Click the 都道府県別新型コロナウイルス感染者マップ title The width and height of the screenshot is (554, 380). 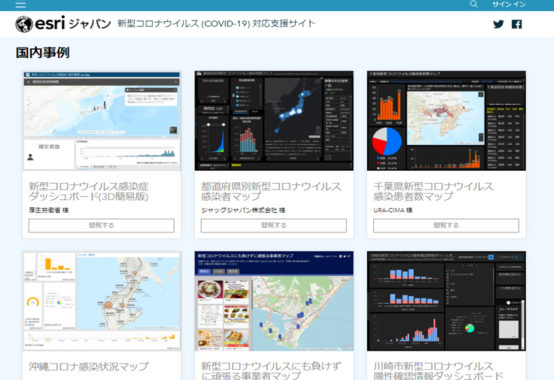pyautogui.click(x=271, y=191)
